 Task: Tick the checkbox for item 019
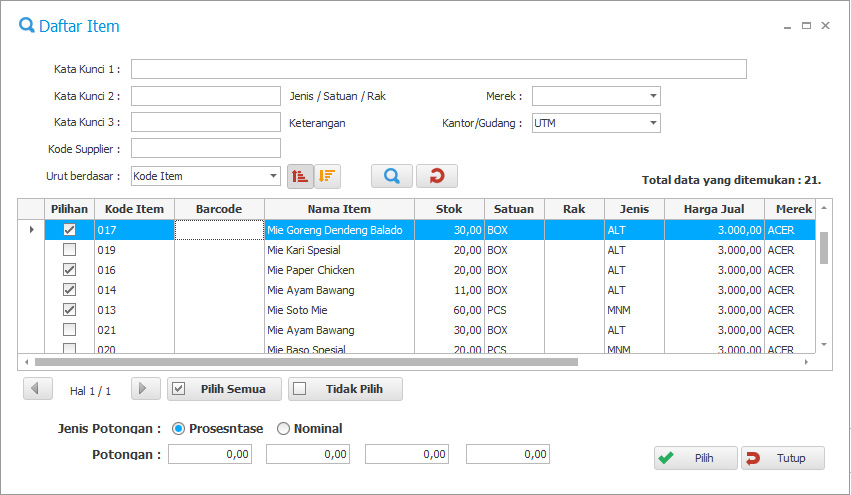click(x=69, y=250)
